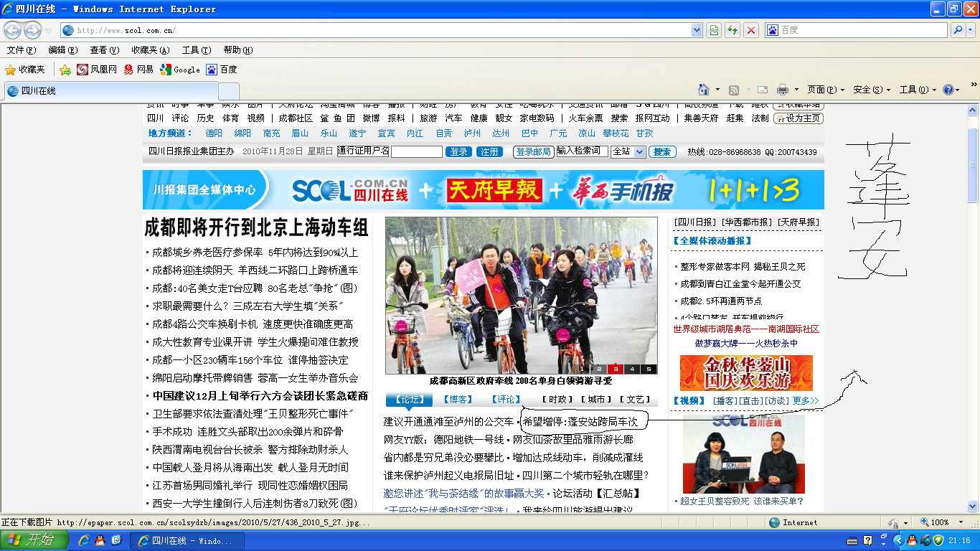Select slide number 3 on photo carousel
The height and width of the screenshot is (551, 980).
click(x=616, y=369)
